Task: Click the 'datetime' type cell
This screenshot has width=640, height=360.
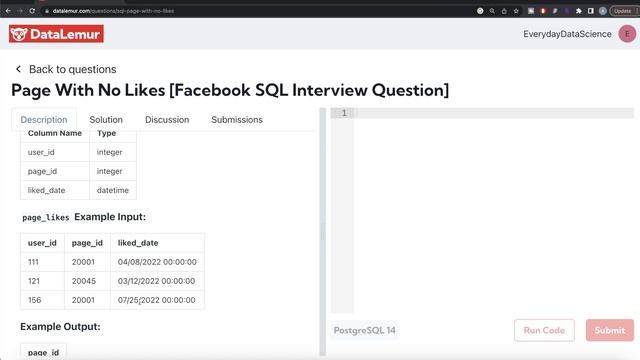Action: pos(113,190)
